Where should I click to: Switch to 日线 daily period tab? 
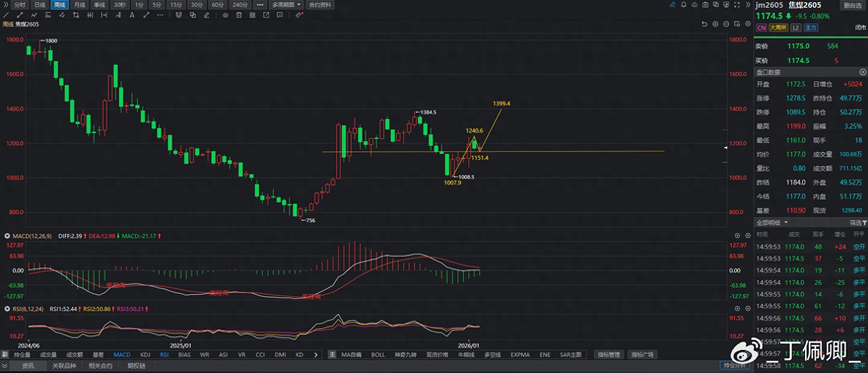pyautogui.click(x=40, y=5)
